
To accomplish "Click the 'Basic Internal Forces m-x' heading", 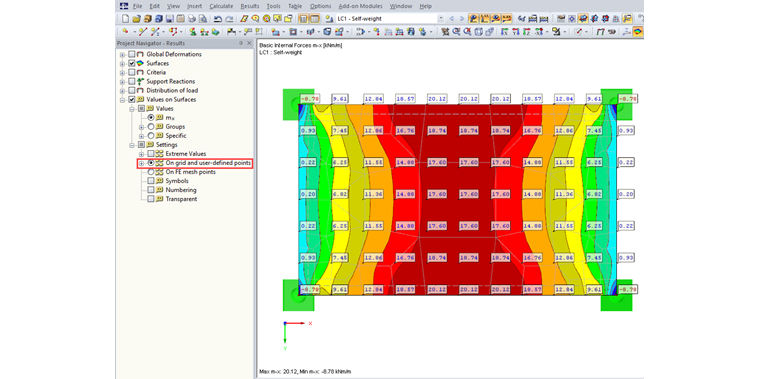I will [x=301, y=46].
